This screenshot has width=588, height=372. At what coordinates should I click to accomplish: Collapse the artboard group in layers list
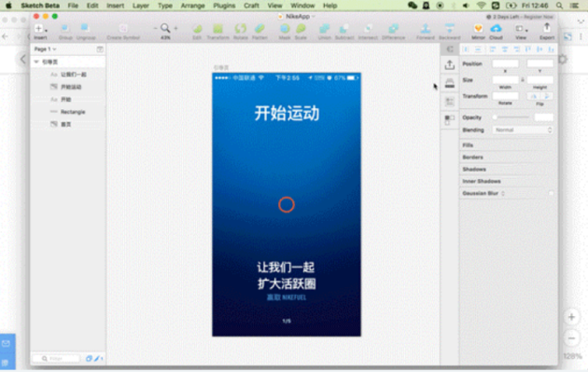click(x=36, y=62)
